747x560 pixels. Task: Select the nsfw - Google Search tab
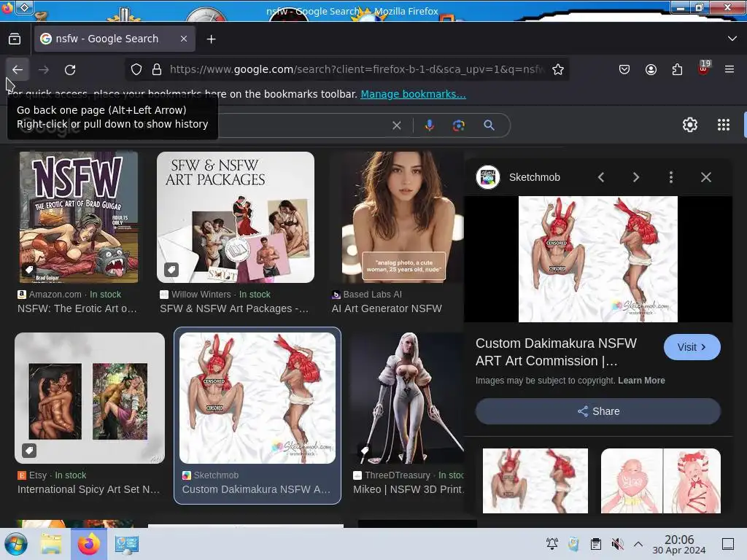coord(115,39)
